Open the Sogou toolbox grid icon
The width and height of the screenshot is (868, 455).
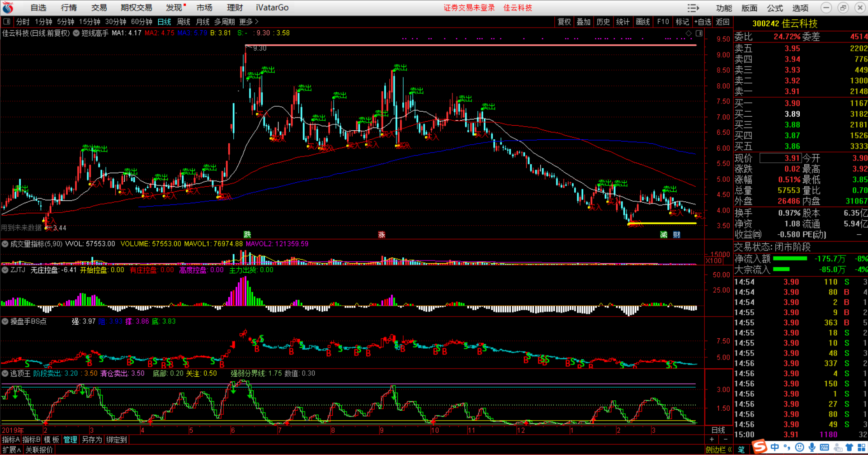click(862, 447)
